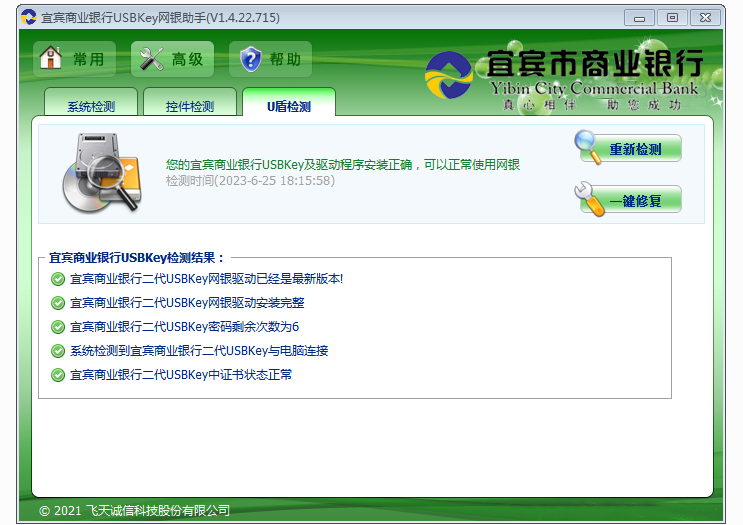Select the U盾检测 tab

(x=288, y=106)
